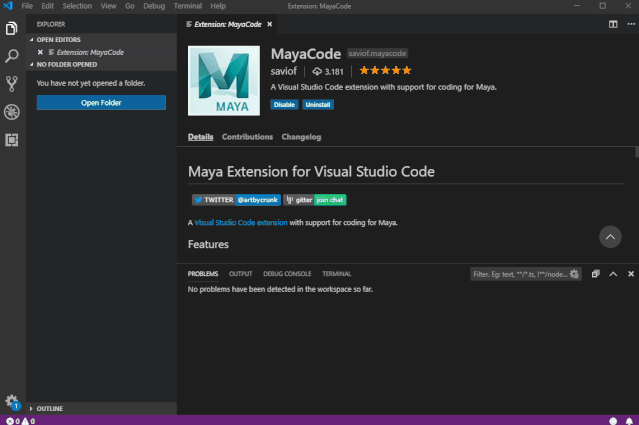Click the gitter join chat badge
This screenshot has height=425, width=639.
315,200
